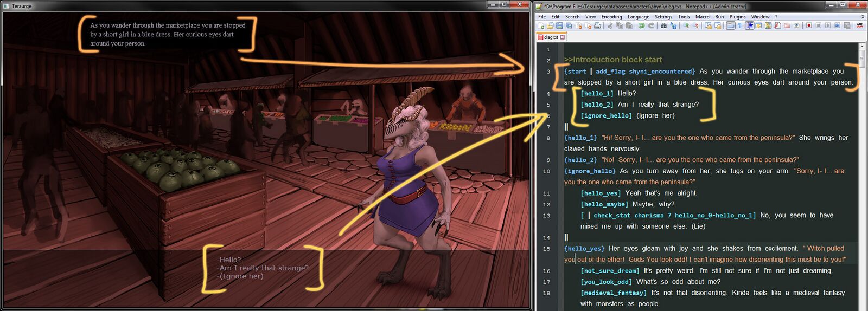Click the ABC spell check icon
Screen dimensions: 868x311
(860, 25)
